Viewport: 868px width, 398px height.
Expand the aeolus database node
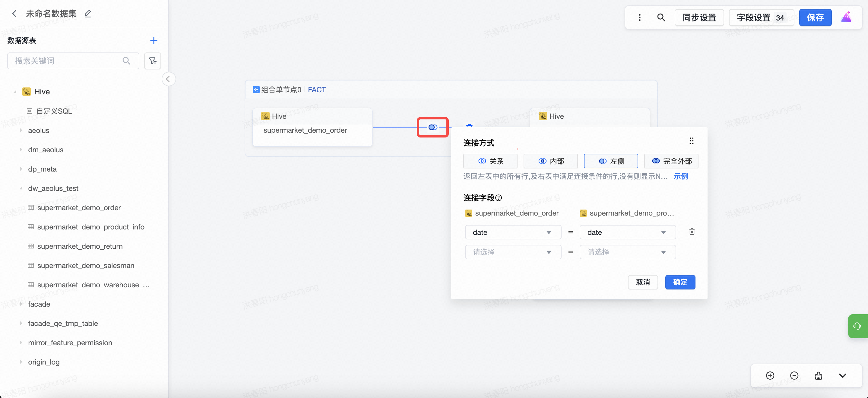(x=21, y=131)
